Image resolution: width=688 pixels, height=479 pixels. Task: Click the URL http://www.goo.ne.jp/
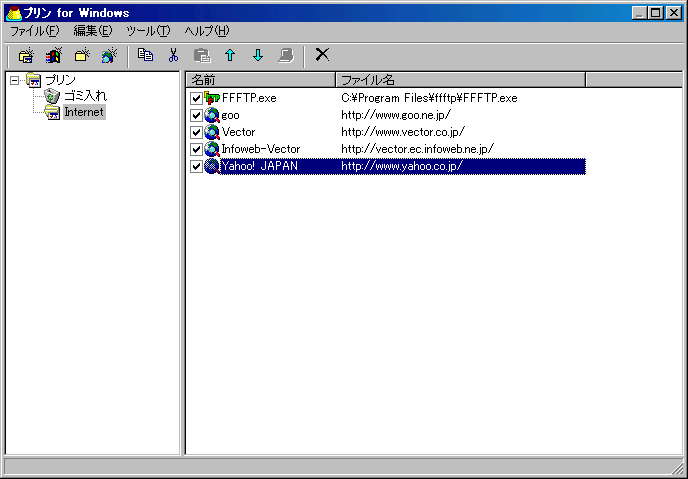pos(396,115)
